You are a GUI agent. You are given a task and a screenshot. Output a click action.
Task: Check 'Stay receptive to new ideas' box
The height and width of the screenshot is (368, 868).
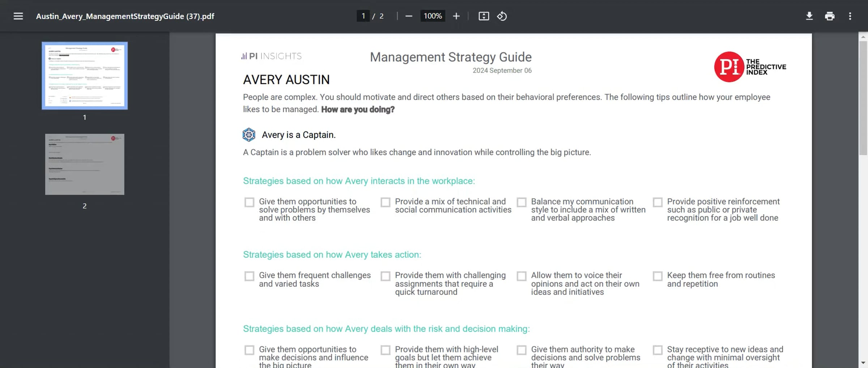tap(658, 350)
